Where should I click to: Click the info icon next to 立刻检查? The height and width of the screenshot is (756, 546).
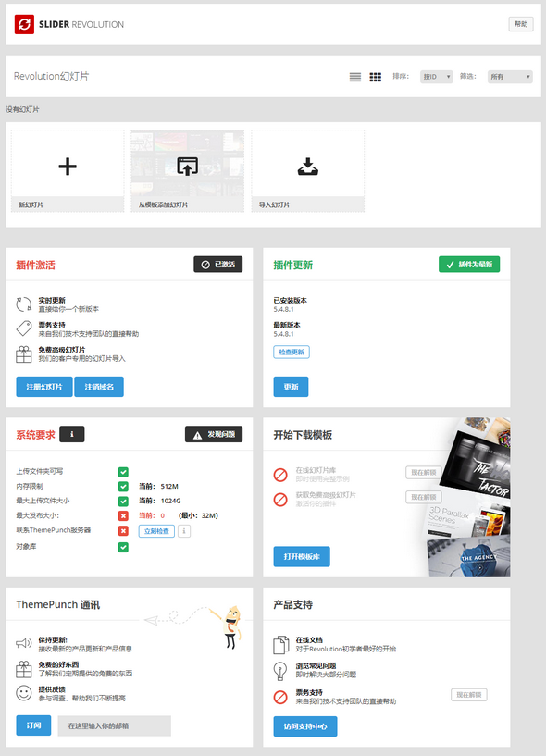click(184, 531)
